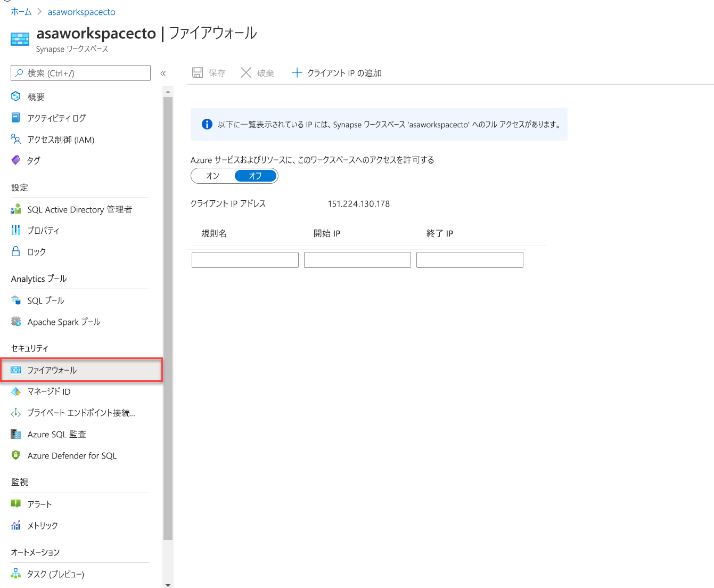Click asaworkspacecto breadcrumb link
This screenshot has width=714, height=588.
[81, 12]
